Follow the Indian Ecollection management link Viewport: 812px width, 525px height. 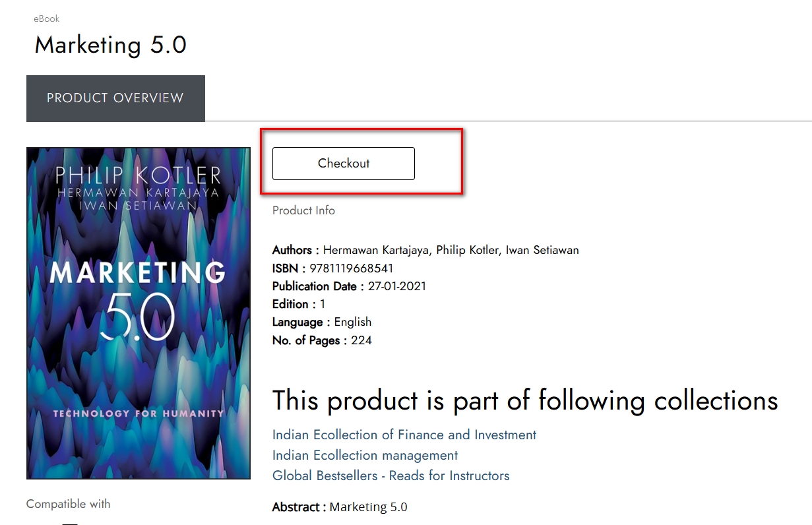(x=365, y=456)
